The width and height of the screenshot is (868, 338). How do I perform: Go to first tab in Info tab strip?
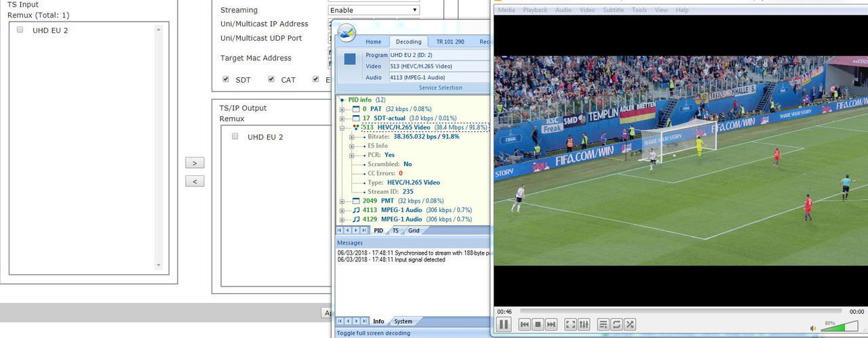pyautogui.click(x=340, y=321)
